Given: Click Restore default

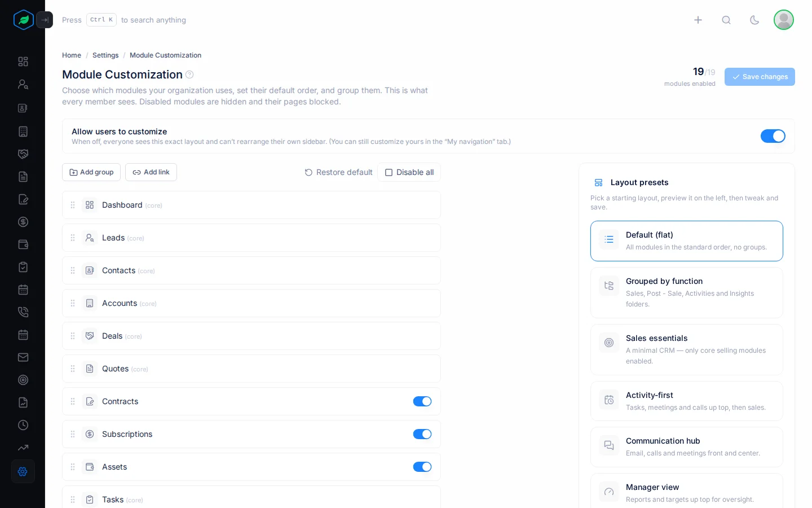Looking at the screenshot, I should click(339, 172).
